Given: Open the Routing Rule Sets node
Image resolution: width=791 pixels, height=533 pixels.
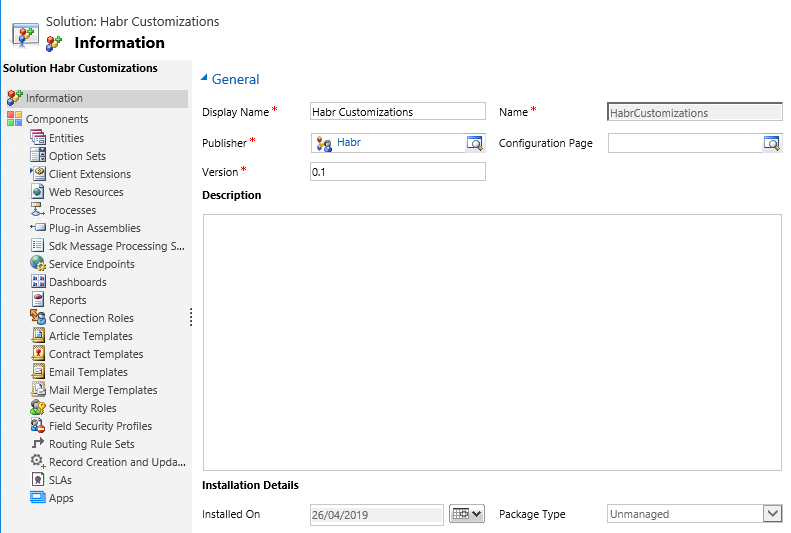Looking at the screenshot, I should point(91,444).
